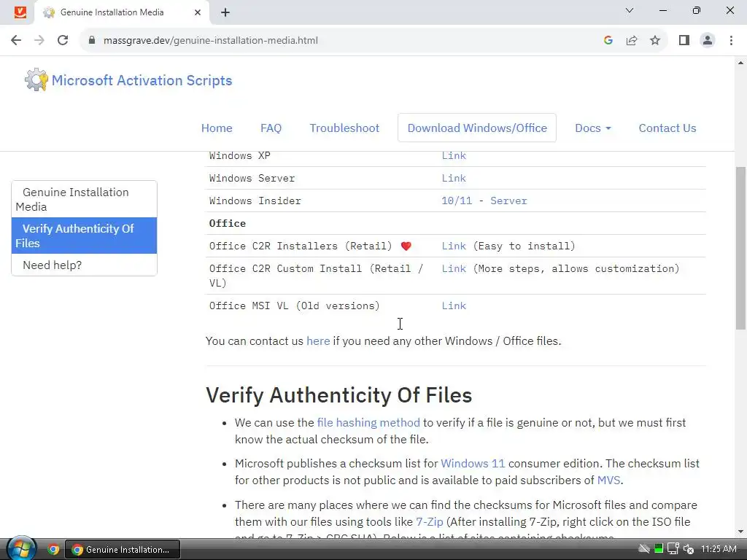Open Office C2R Installers Retail Link
Viewport: 747px width, 560px height.
(x=454, y=246)
